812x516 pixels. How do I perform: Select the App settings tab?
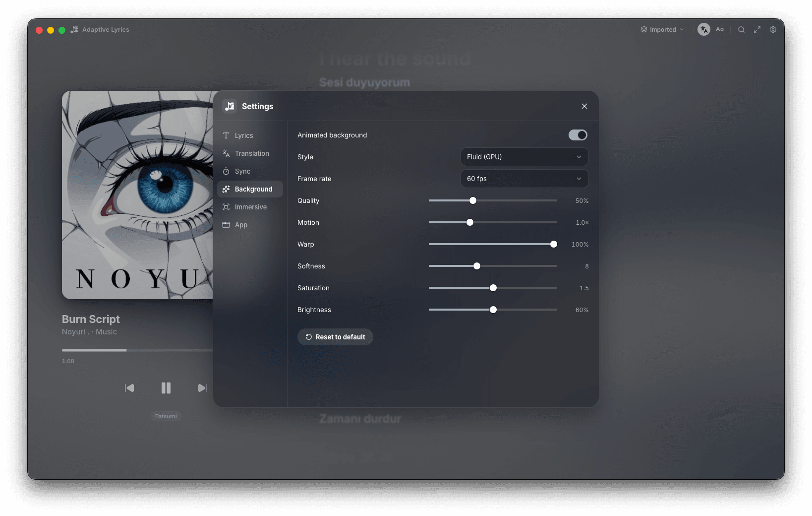tap(250, 225)
